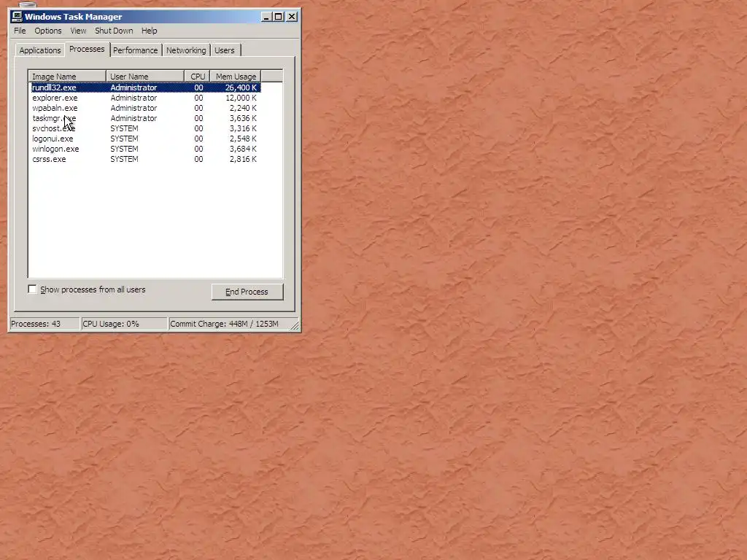The height and width of the screenshot is (560, 747).
Task: Sort by the Image Name column header
Action: pos(67,76)
